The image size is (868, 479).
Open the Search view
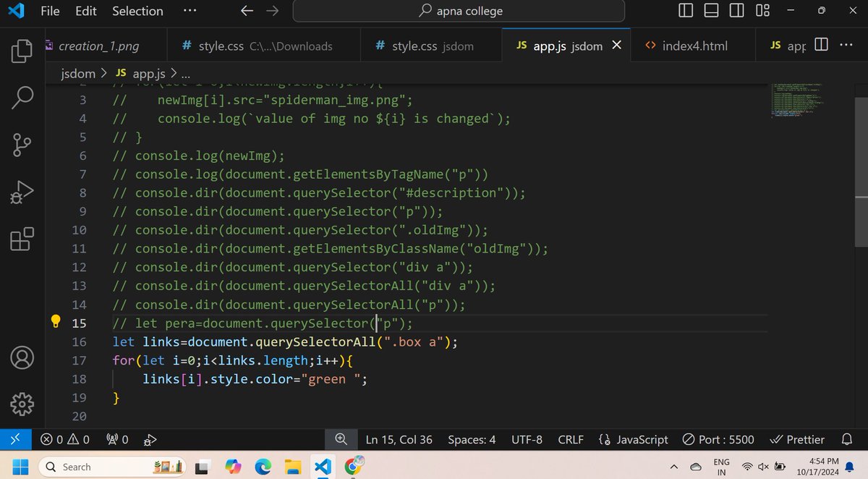click(x=21, y=97)
